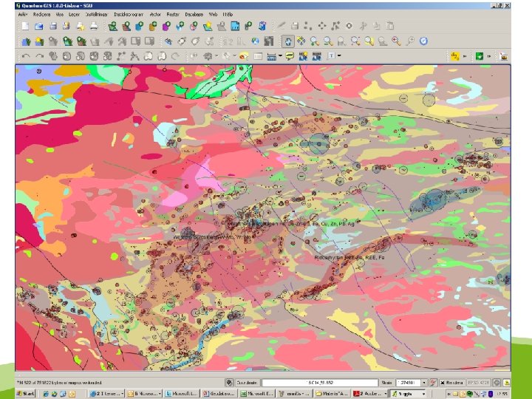
Task: Click the Windows Start button
Action: [26, 393]
